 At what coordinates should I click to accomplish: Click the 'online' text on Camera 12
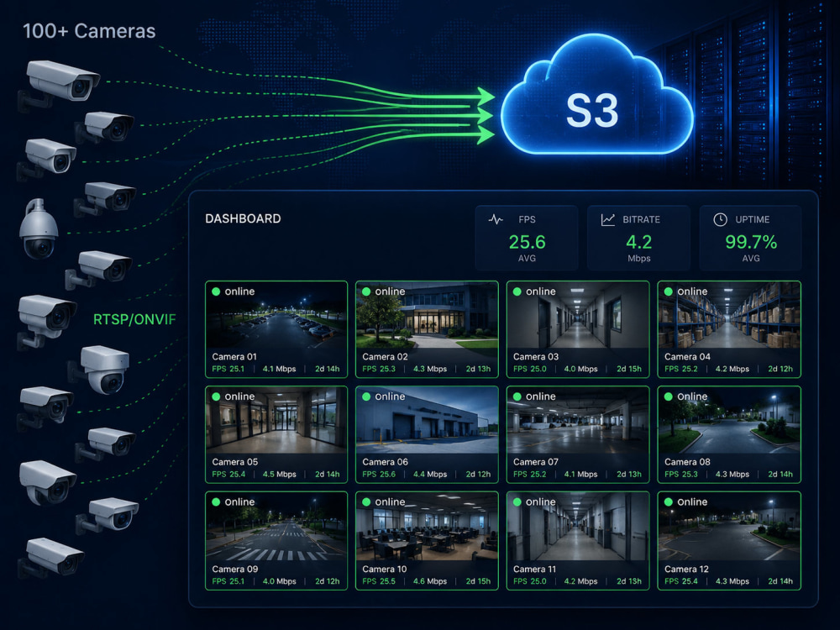(692, 502)
